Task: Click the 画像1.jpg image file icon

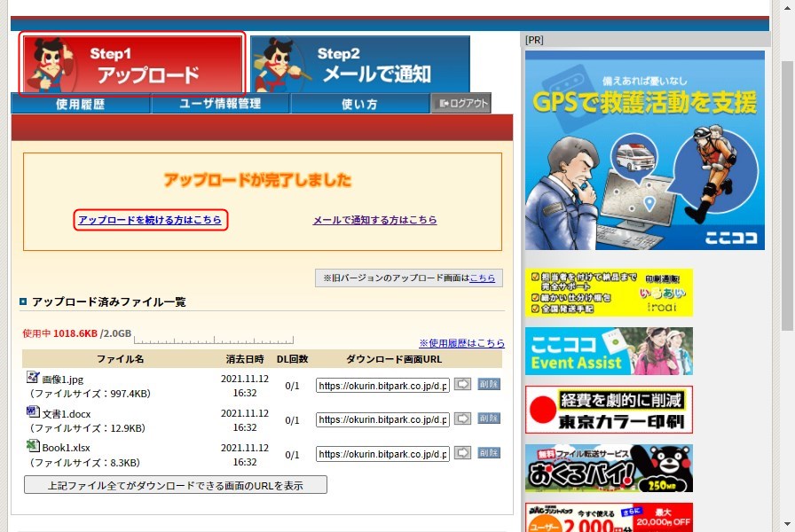Action: tap(34, 378)
